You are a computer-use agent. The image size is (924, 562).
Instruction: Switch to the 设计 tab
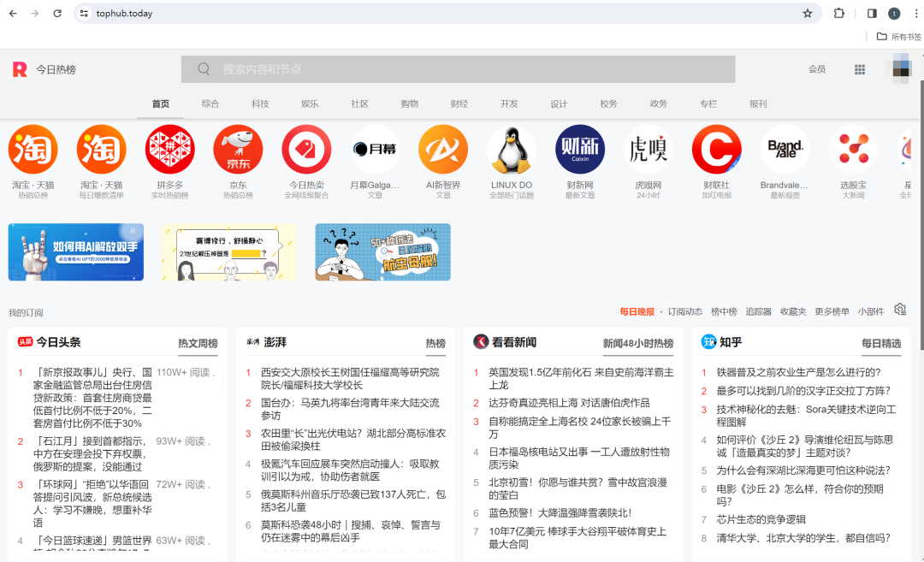click(559, 104)
